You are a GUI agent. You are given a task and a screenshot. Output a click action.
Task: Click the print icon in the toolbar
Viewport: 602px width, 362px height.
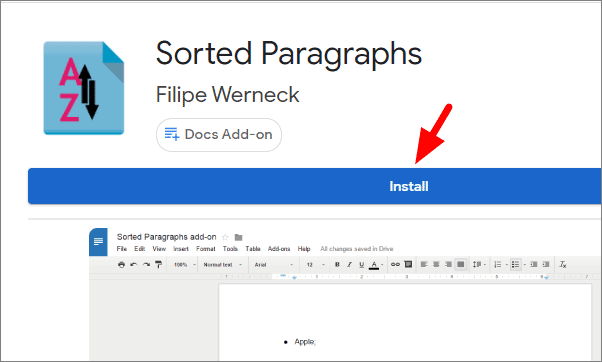[x=121, y=264]
